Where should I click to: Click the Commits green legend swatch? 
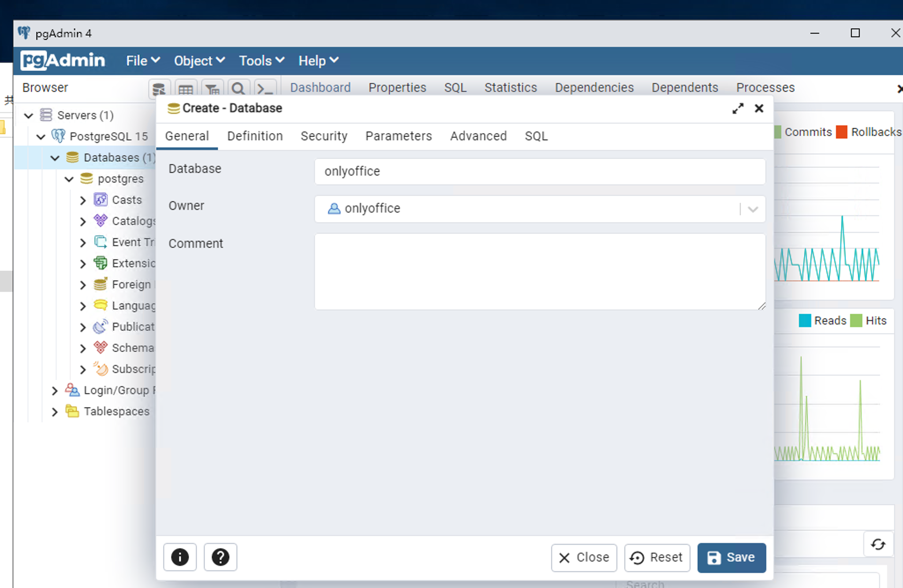pos(778,132)
